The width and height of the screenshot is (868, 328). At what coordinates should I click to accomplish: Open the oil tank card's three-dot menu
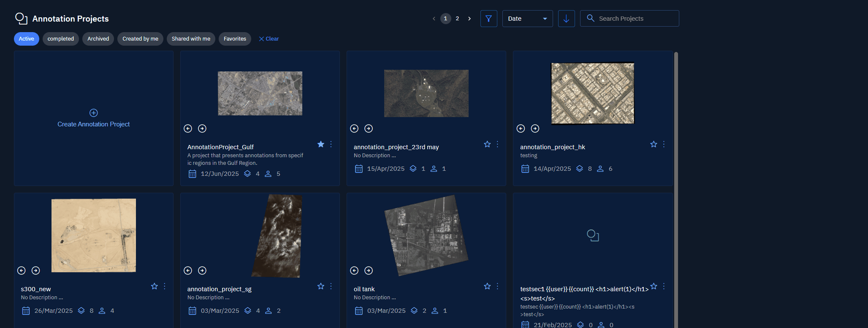497,287
